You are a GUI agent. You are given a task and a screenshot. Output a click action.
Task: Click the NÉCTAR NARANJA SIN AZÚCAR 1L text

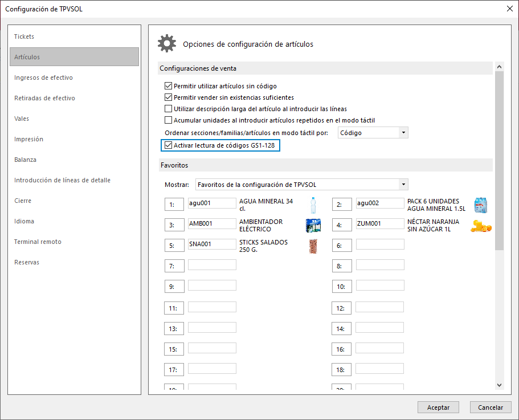click(x=434, y=226)
